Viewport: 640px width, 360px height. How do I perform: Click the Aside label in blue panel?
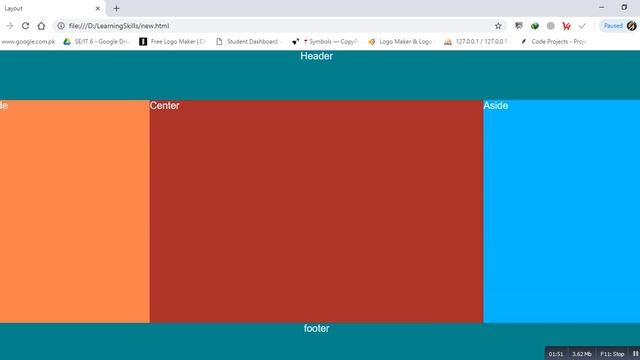496,105
